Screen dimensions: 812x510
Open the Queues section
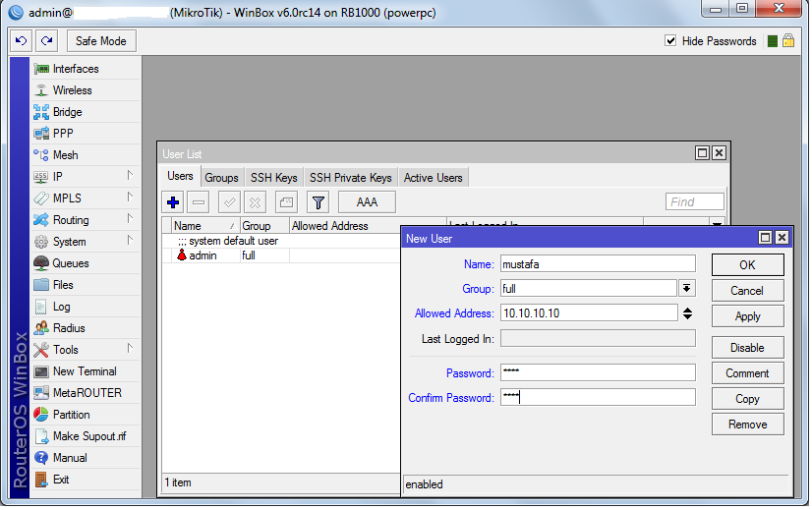(86, 263)
